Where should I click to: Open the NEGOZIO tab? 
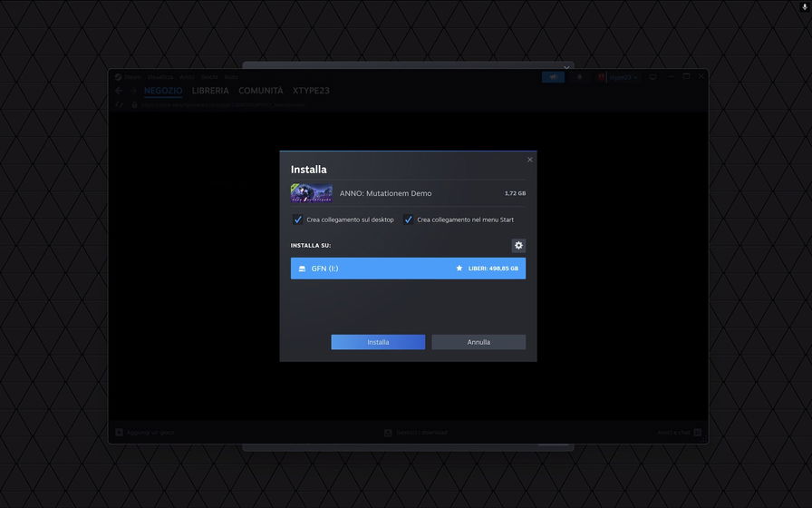[163, 91]
